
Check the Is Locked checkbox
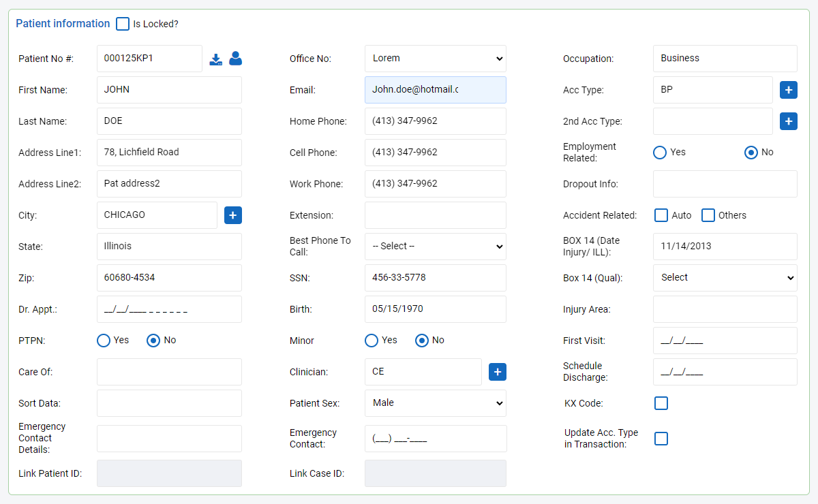(123, 24)
